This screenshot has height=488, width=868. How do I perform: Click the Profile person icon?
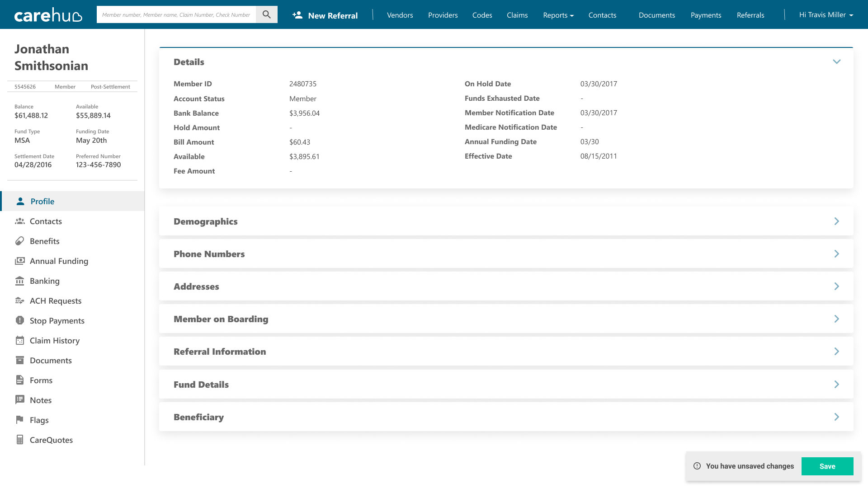(x=20, y=201)
